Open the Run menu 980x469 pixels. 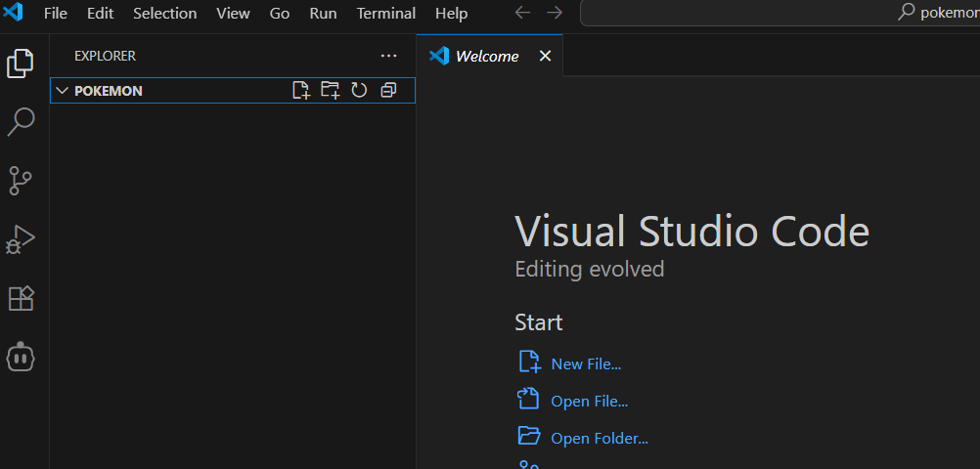[x=323, y=13]
